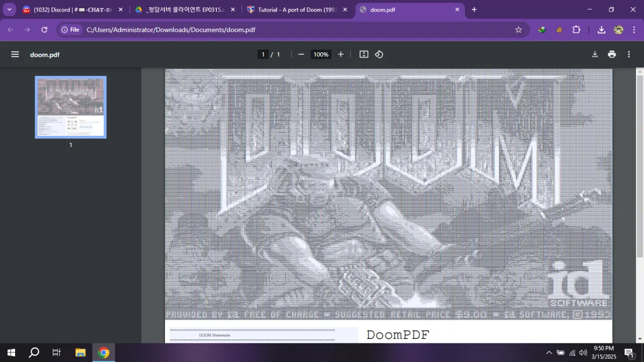The image size is (644, 362).
Task: Click the PDF vertical scrollbar thumb
Action: point(640,166)
